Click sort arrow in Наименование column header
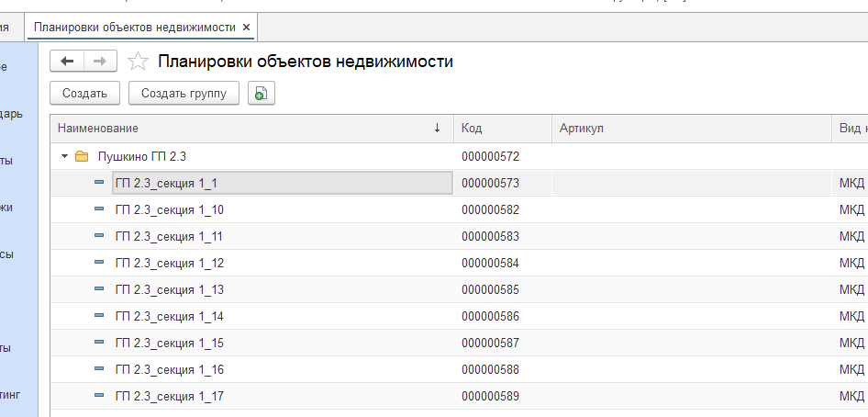The width and height of the screenshot is (868, 417). tap(437, 129)
